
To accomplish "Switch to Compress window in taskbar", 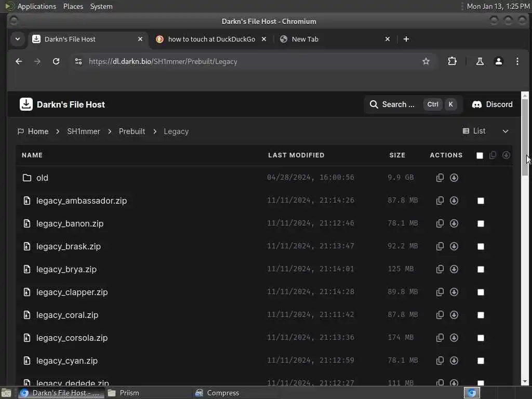I will 236,393.
